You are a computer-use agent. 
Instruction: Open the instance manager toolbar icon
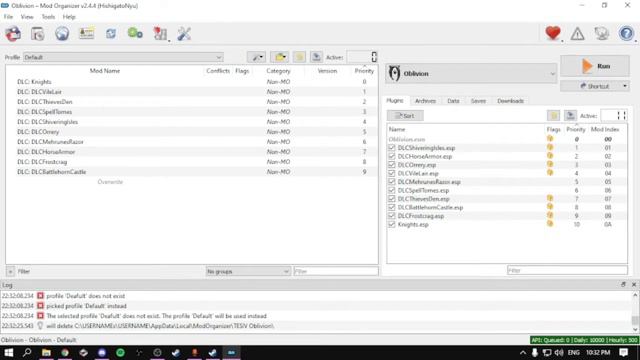point(13,34)
